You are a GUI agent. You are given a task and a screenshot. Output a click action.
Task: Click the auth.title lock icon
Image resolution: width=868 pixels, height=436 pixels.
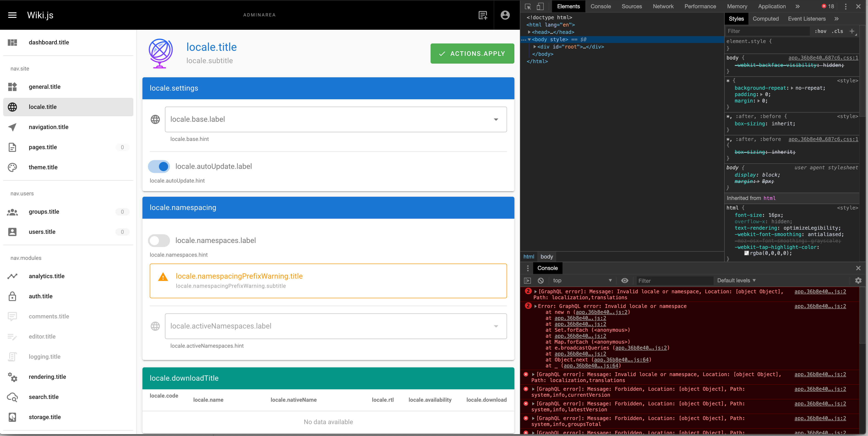point(12,296)
